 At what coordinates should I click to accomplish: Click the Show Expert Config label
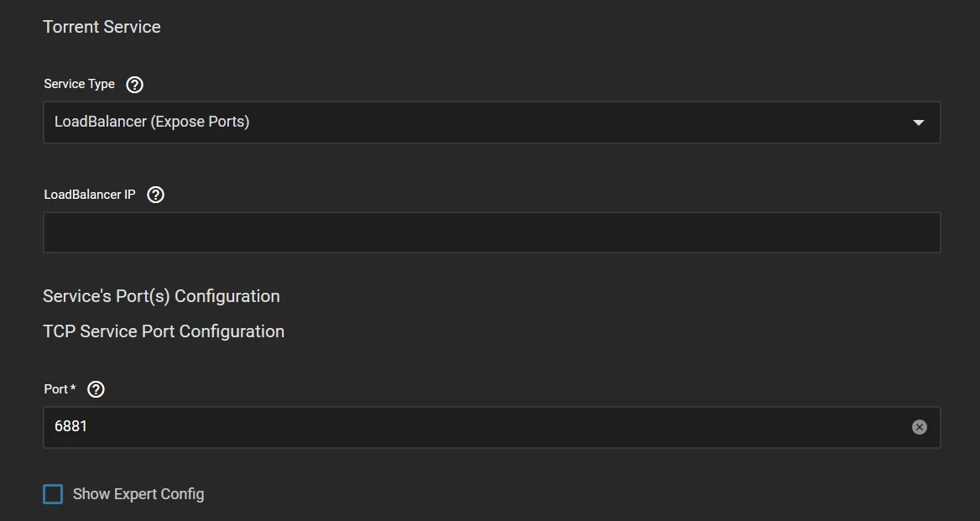[138, 494]
